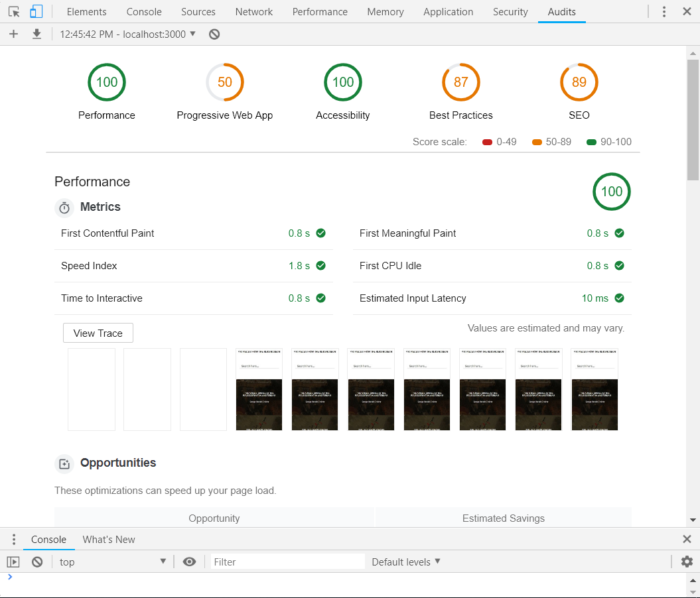Click the Performance 100 score gauge
The image size is (700, 598).
click(107, 82)
